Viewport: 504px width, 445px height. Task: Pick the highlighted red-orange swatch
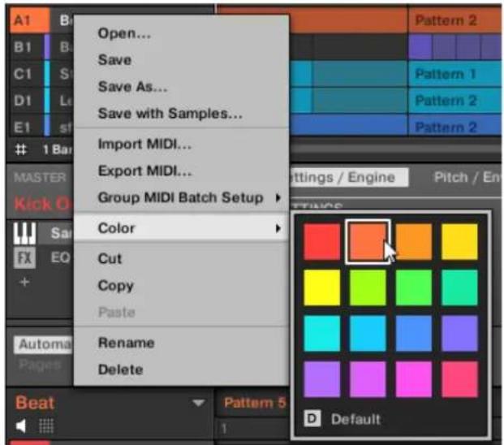pyautogui.click(x=368, y=242)
